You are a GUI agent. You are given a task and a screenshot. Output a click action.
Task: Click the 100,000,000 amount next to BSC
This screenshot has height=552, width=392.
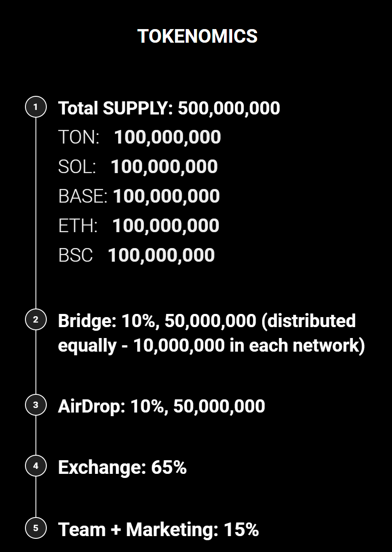click(161, 255)
